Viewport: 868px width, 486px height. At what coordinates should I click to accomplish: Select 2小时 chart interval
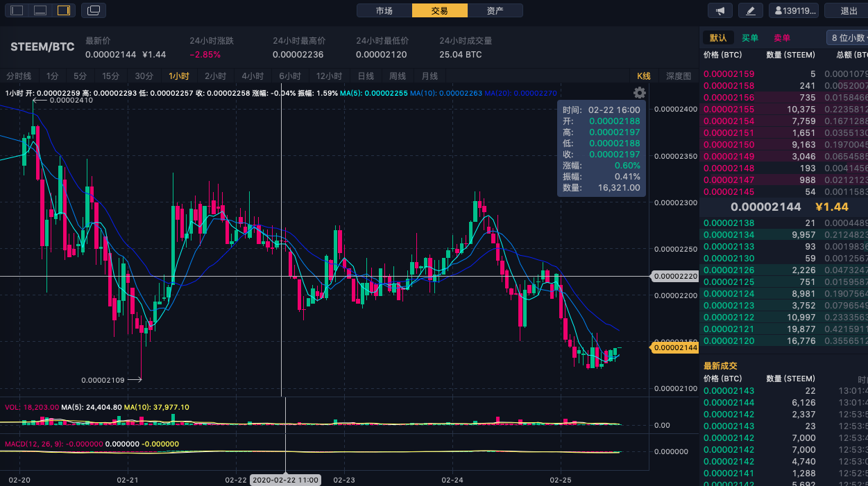(215, 76)
